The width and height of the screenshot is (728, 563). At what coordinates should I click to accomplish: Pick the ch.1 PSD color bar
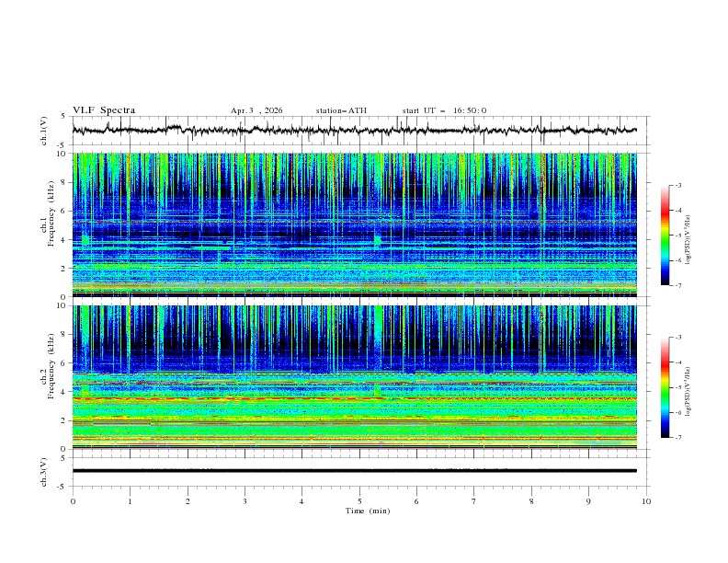point(665,235)
